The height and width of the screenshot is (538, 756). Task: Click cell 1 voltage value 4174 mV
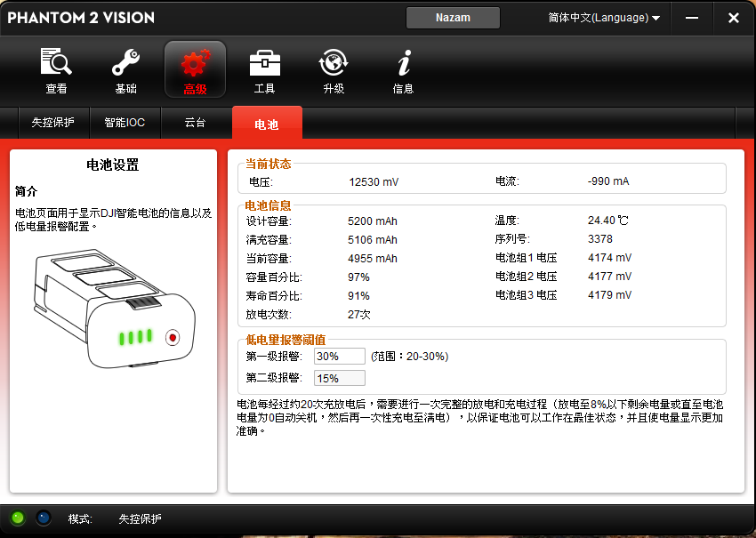609,257
